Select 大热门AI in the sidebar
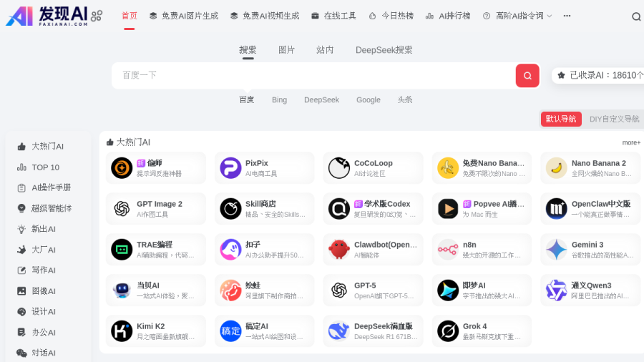 click(x=40, y=147)
